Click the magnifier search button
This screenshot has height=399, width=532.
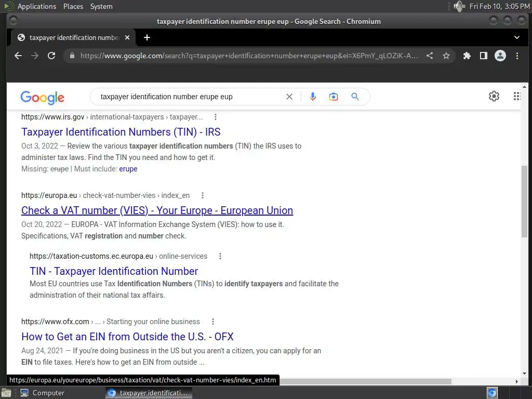(355, 97)
